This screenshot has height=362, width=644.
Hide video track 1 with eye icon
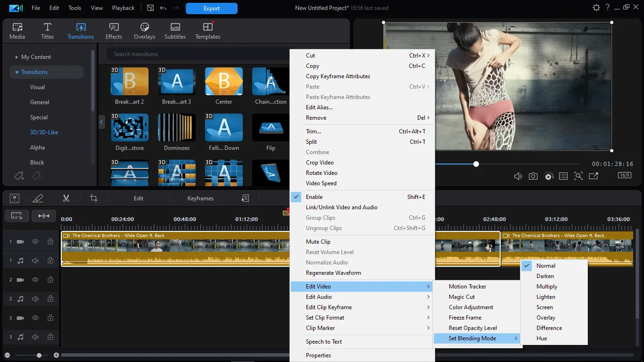click(x=35, y=242)
